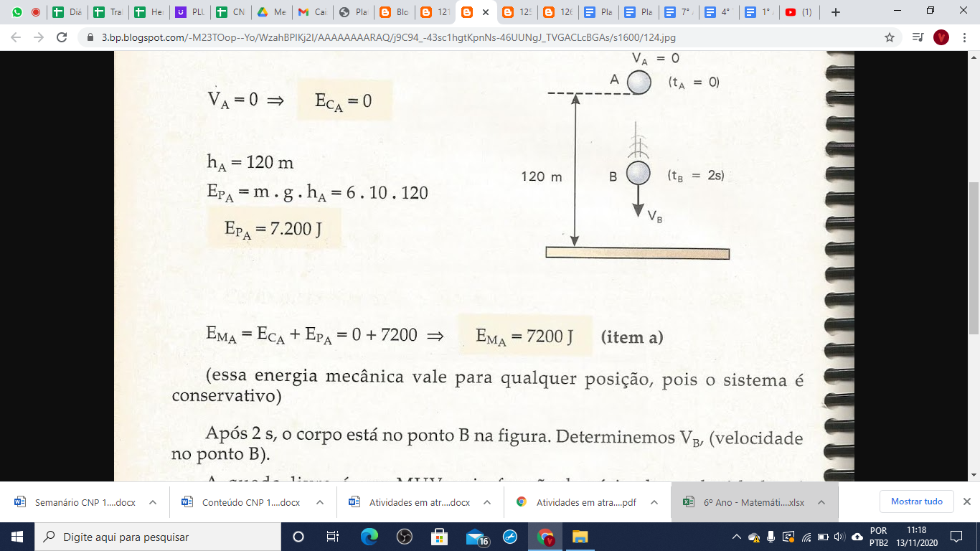Open the pinned tab with the red record icon
Viewport: 980px width, 551px height.
pyautogui.click(x=36, y=12)
